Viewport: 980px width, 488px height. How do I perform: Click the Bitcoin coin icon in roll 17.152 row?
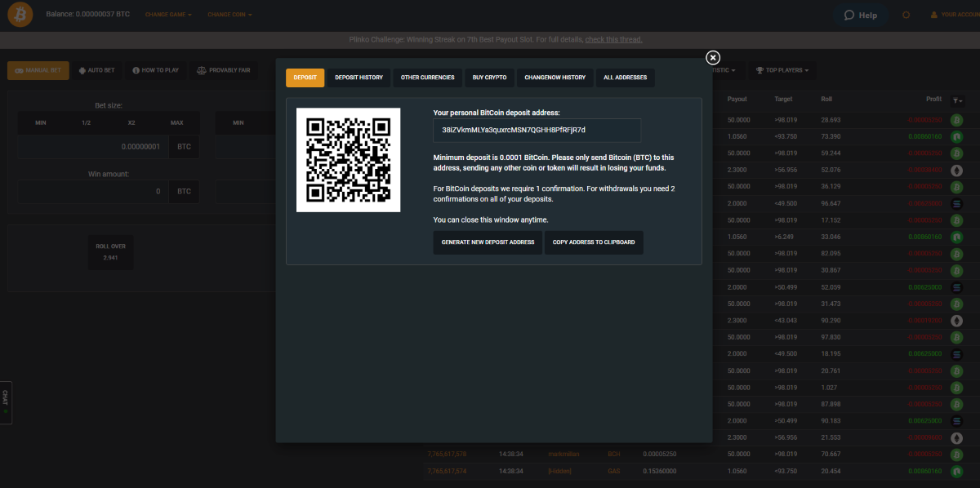point(956,220)
